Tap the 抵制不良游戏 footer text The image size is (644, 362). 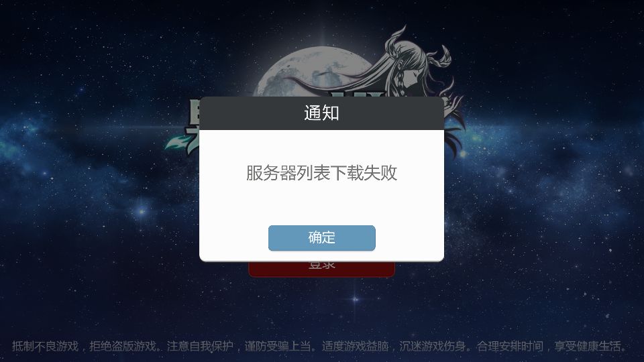click(x=45, y=346)
